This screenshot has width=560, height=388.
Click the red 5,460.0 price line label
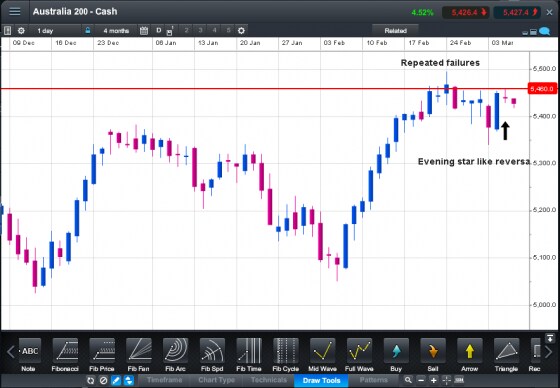coord(543,88)
